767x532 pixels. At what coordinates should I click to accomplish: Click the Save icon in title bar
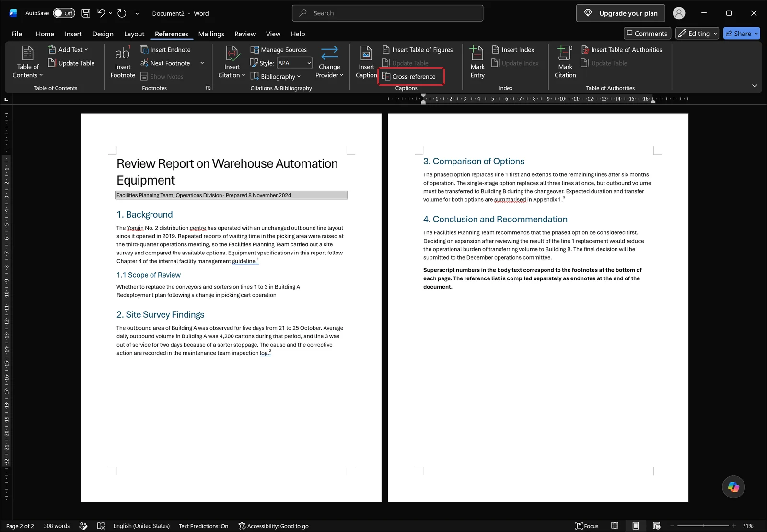point(86,13)
